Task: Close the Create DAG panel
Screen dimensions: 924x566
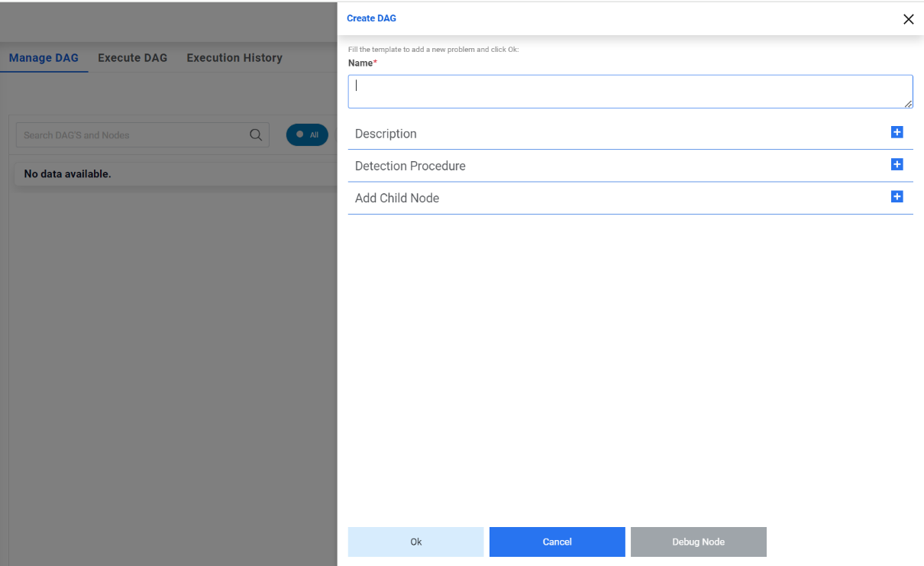Action: tap(908, 19)
